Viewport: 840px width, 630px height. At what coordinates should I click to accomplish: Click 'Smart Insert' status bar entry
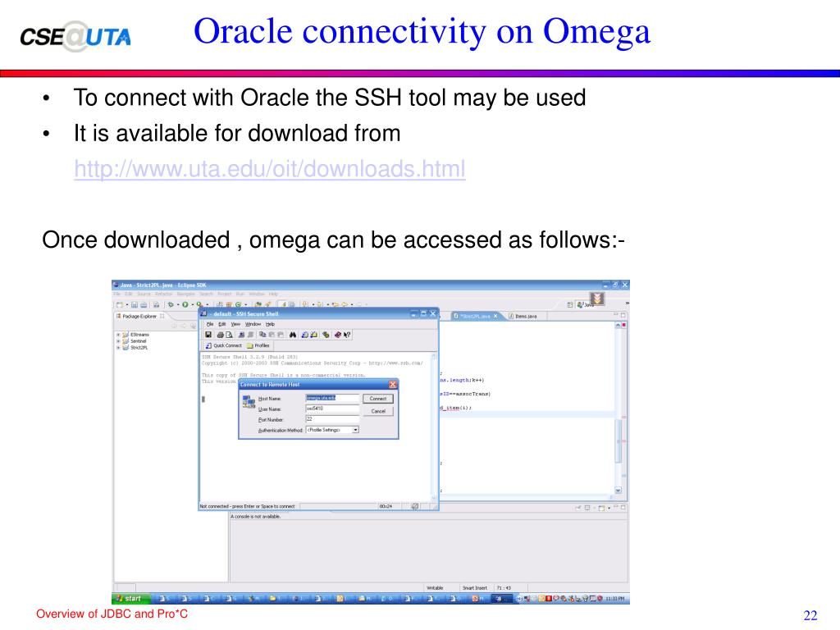[475, 587]
